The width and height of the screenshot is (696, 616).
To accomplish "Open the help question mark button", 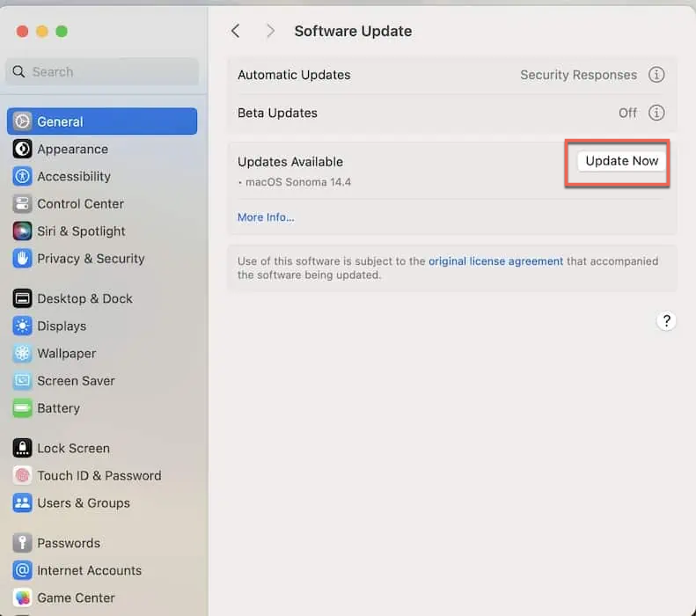I will 666,320.
